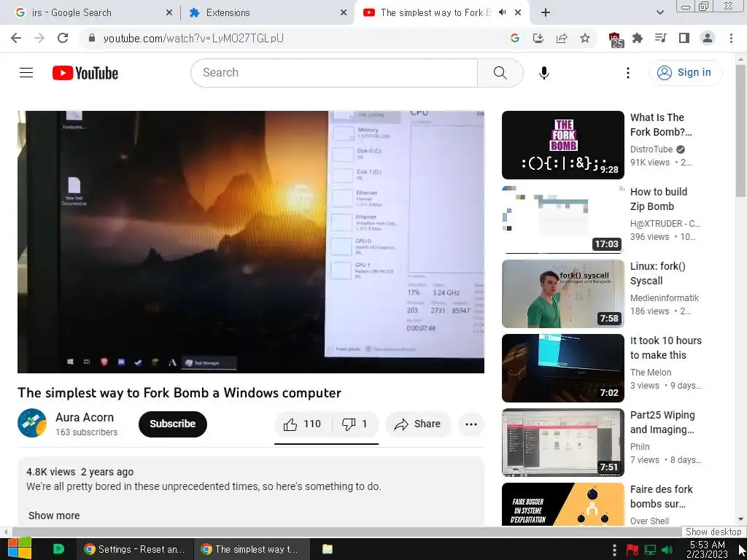Screen dimensions: 747x560
Task: Open more actions ellipsis under video
Action: 471,424
